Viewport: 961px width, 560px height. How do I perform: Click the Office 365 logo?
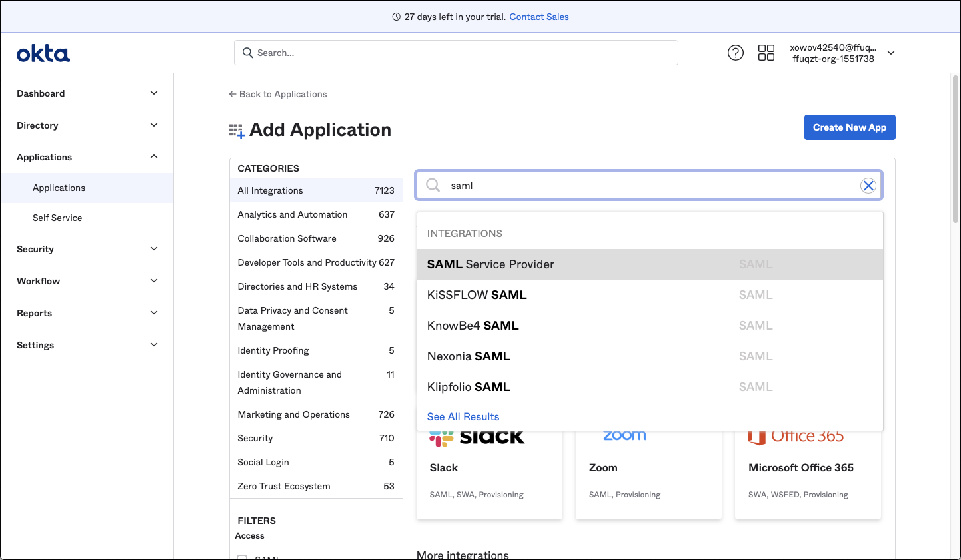pos(796,437)
